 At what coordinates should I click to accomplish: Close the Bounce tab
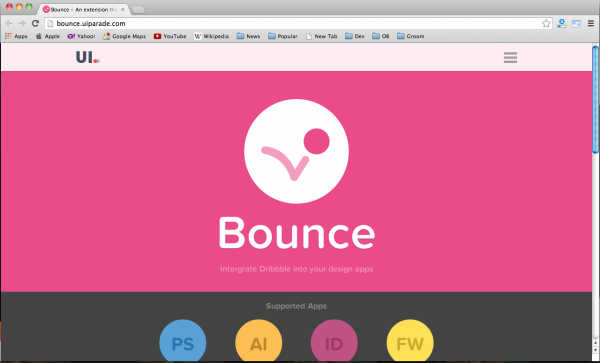click(x=123, y=9)
